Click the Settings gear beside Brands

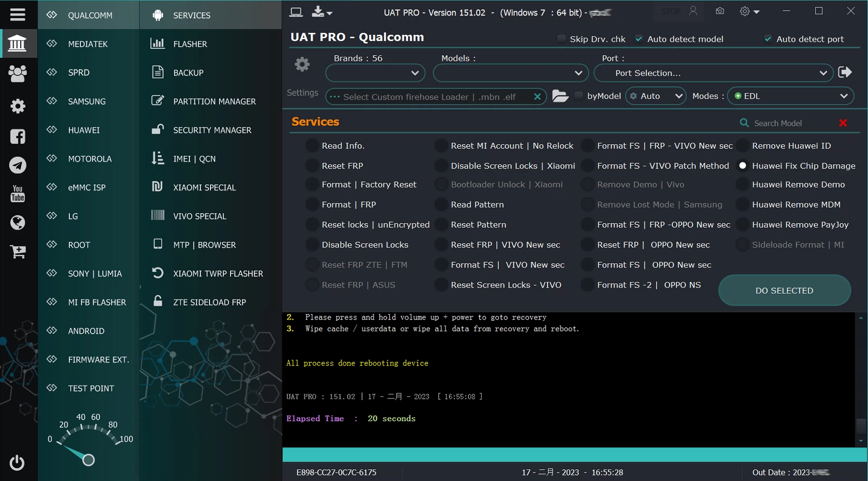click(x=302, y=64)
